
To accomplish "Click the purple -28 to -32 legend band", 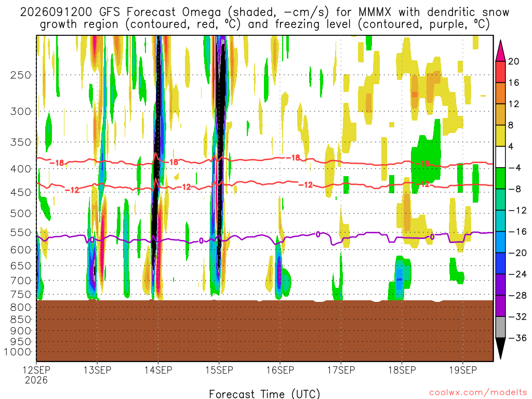I will pyautogui.click(x=500, y=306).
